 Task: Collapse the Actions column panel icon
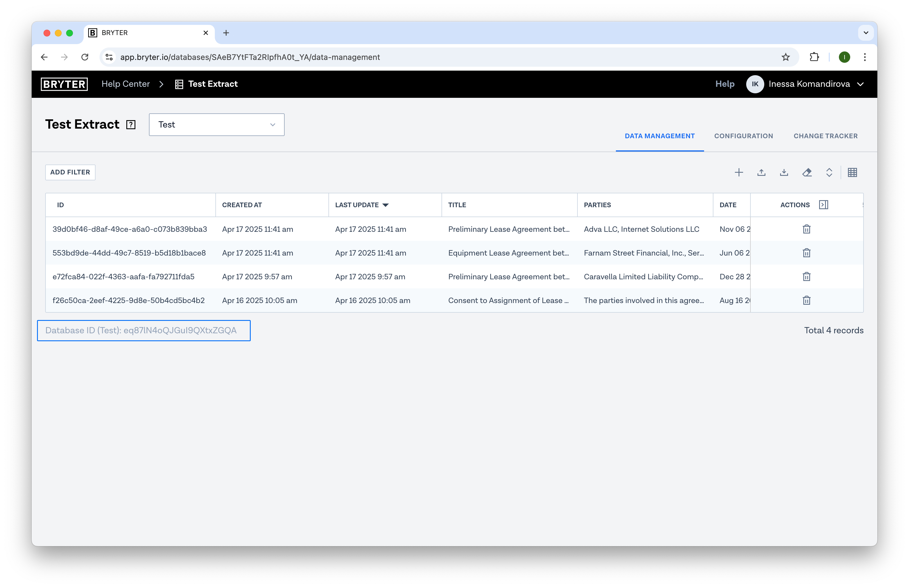[823, 205]
